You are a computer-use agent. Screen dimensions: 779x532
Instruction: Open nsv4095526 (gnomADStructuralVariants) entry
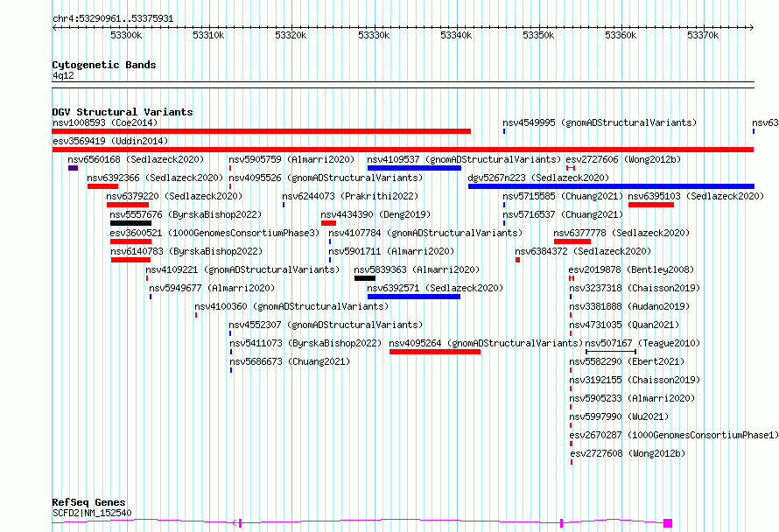coord(326,178)
